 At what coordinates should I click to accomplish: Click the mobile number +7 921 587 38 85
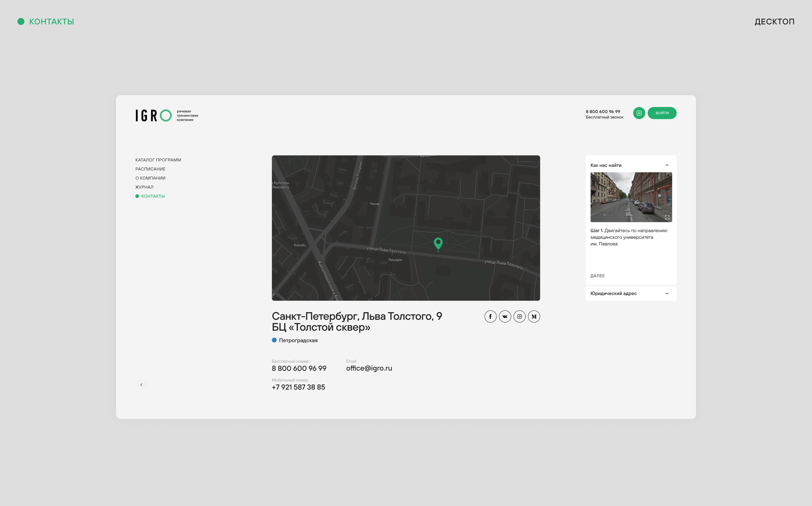coord(298,387)
